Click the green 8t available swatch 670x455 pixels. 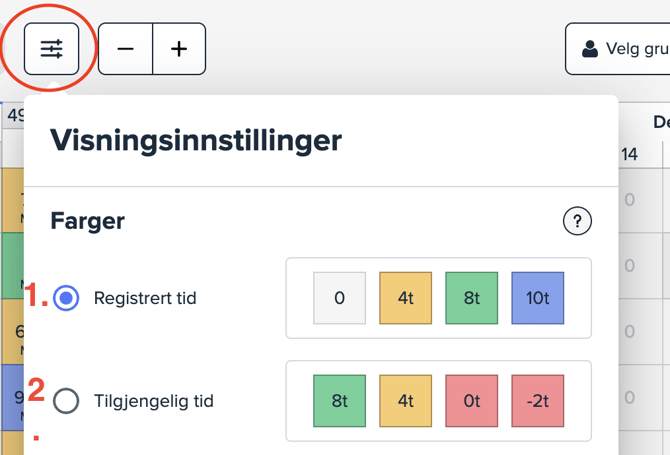pos(339,401)
